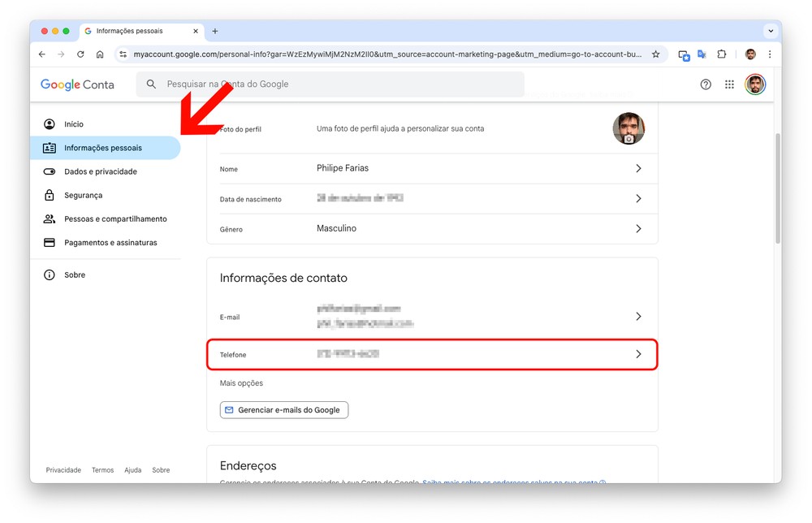The width and height of the screenshot is (812, 523).
Task: View site information icon in address bar
Action: tap(123, 54)
